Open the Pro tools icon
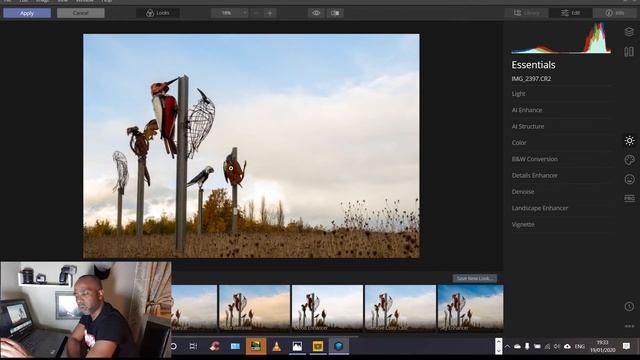 tap(629, 198)
